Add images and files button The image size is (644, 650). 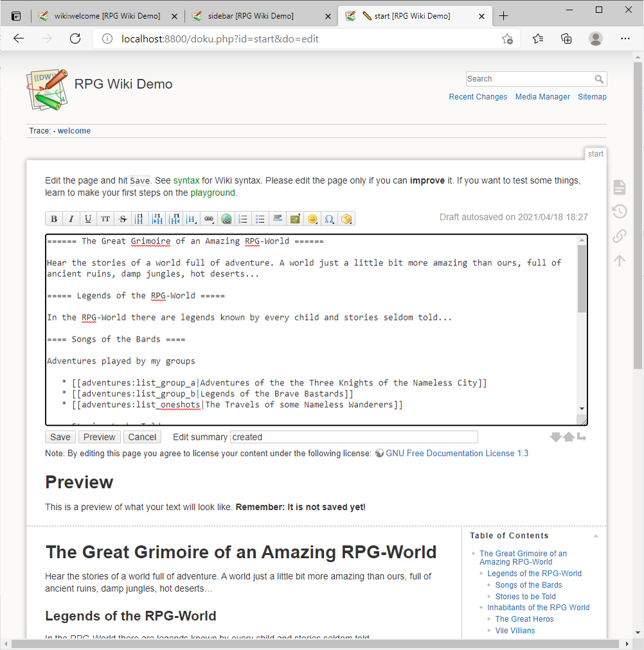(295, 219)
